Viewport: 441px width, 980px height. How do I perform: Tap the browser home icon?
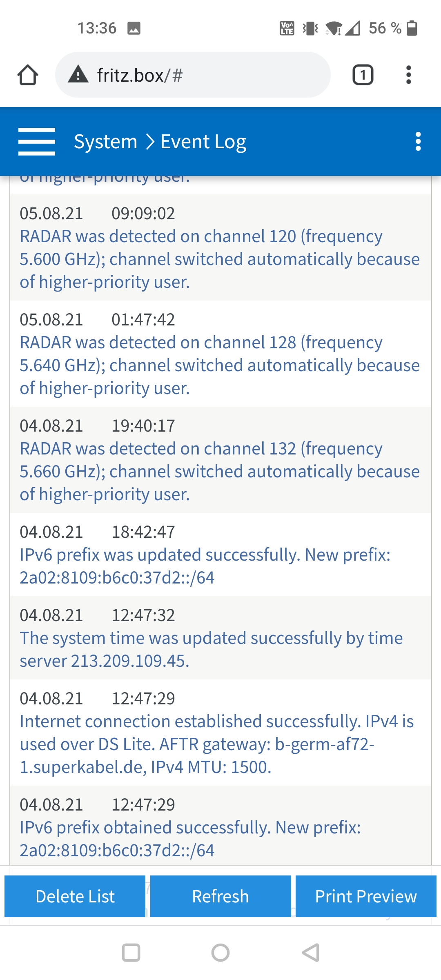coord(28,75)
